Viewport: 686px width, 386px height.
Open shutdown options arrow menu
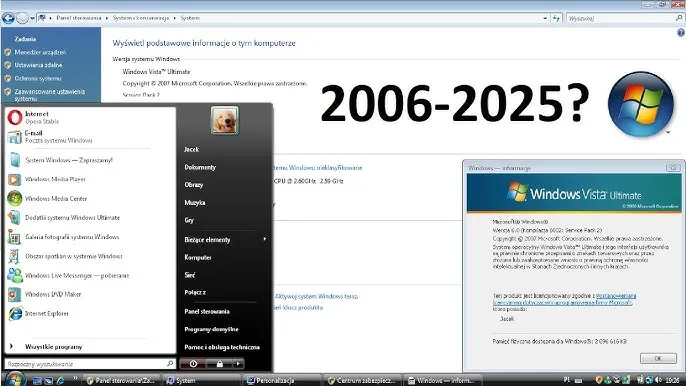pyautogui.click(x=238, y=364)
